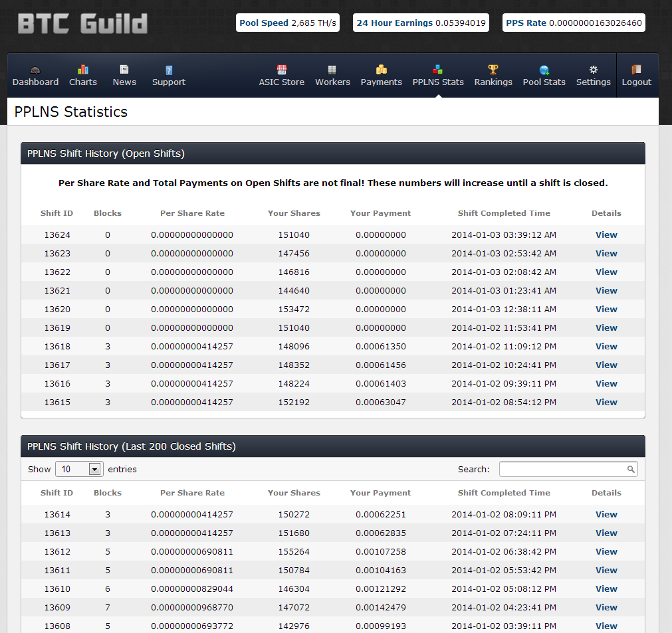View details of shift 13619
The image size is (672, 633).
point(606,327)
